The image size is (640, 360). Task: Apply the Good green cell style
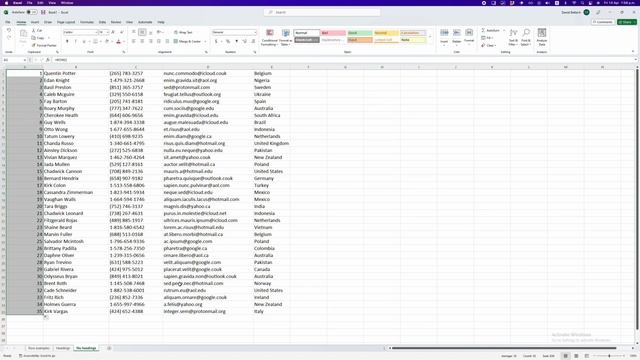click(x=360, y=33)
